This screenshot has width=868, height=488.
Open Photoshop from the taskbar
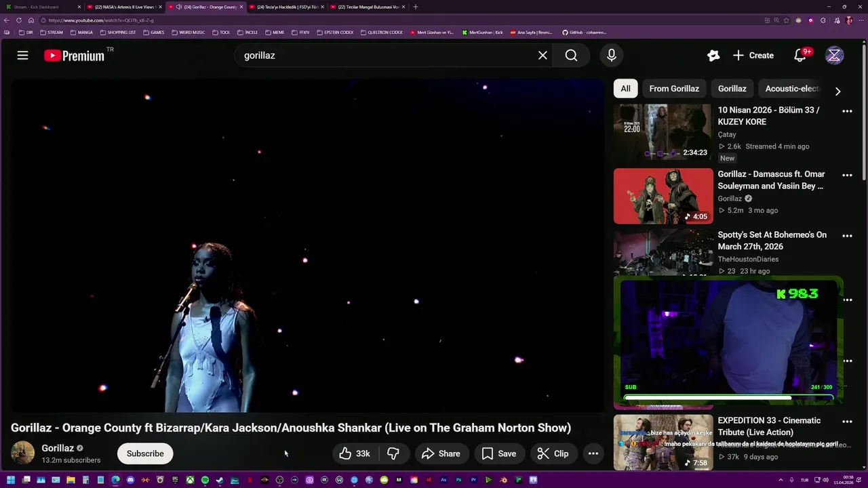click(x=458, y=480)
